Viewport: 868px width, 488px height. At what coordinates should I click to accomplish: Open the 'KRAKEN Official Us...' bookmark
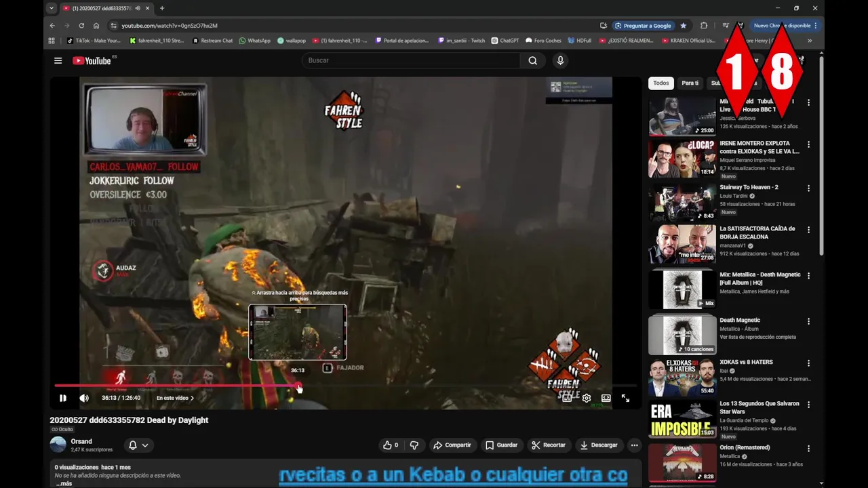point(688,41)
